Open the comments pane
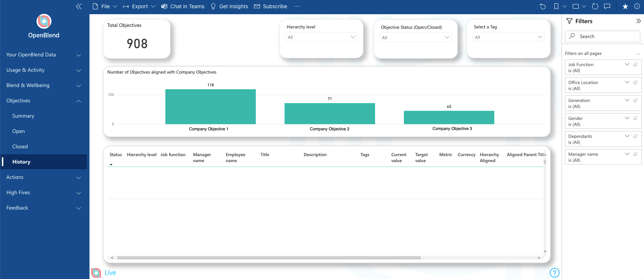The width and height of the screenshot is (644, 279). (607, 6)
